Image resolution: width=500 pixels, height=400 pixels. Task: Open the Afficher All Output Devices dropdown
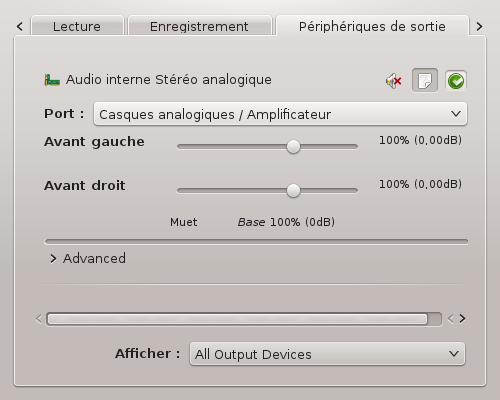tap(327, 354)
